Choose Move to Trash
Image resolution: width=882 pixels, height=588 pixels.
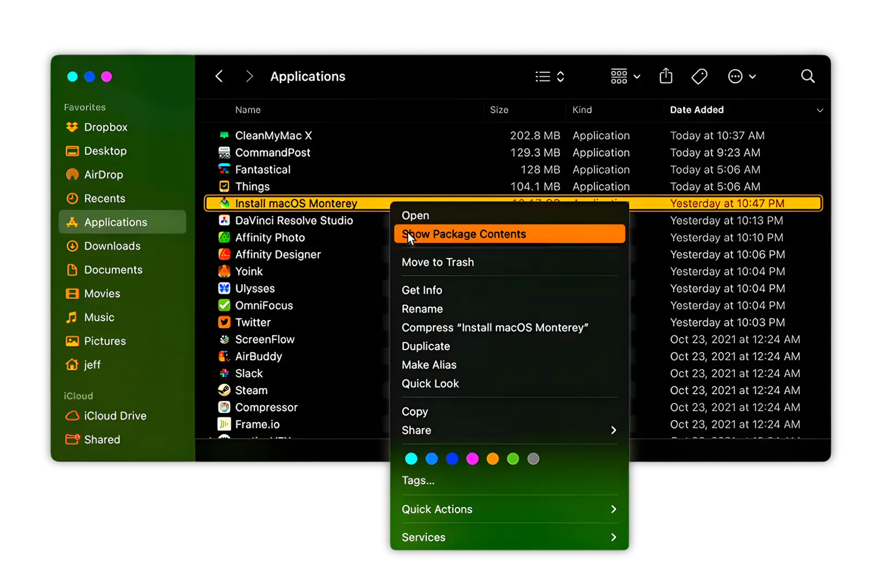[x=509, y=262]
